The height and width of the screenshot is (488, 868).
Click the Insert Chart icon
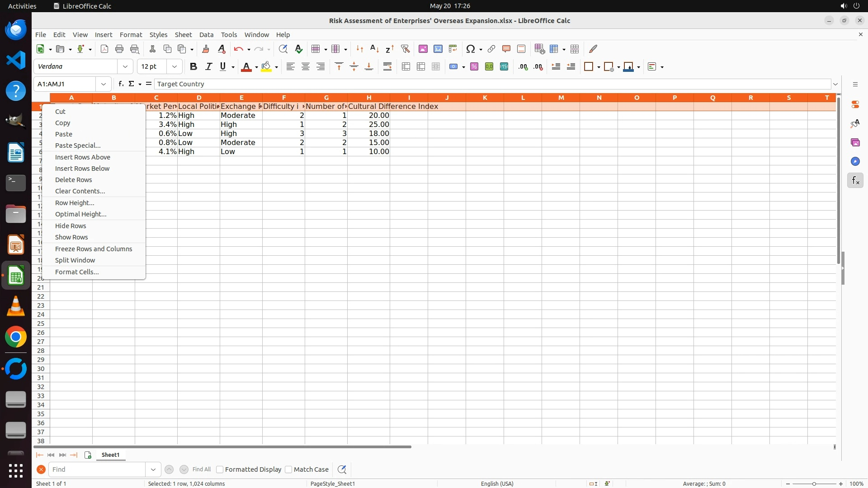(438, 49)
